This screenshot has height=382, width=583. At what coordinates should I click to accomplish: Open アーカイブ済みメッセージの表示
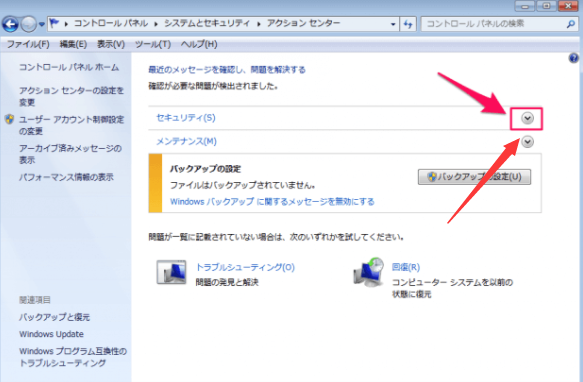pyautogui.click(x=70, y=154)
